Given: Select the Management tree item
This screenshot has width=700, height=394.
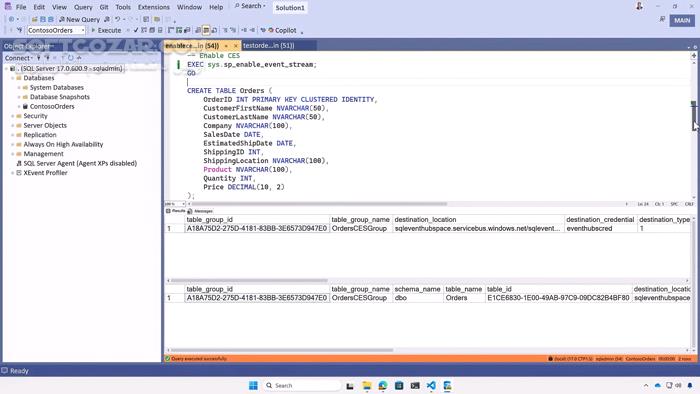Looking at the screenshot, I should 43,154.
